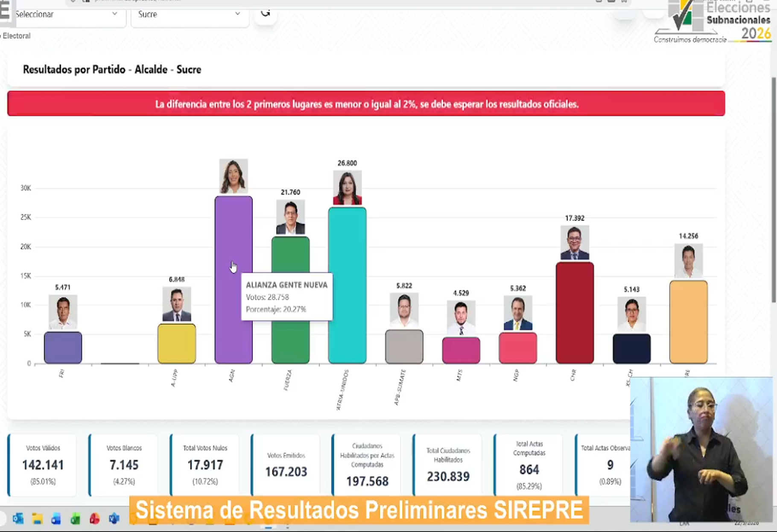Viewport: 777px width, 532px height.
Task: Open Outlook from the taskbar
Action: (x=18, y=518)
